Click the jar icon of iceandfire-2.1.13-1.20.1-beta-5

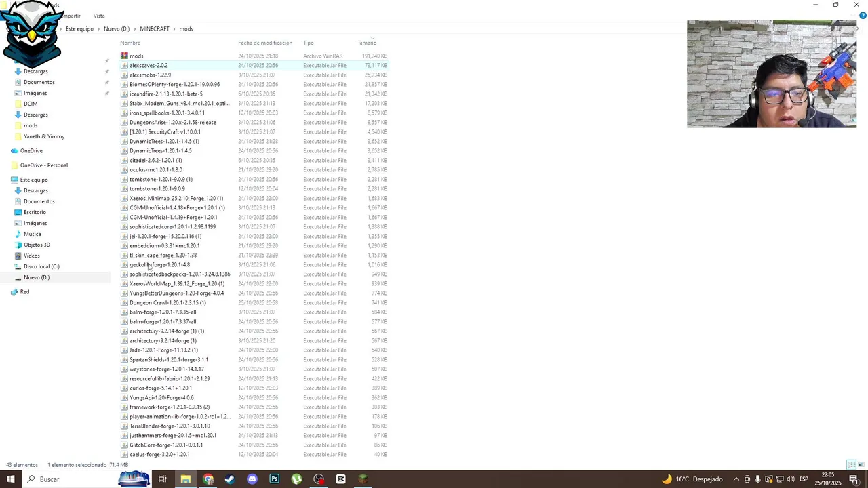[124, 94]
